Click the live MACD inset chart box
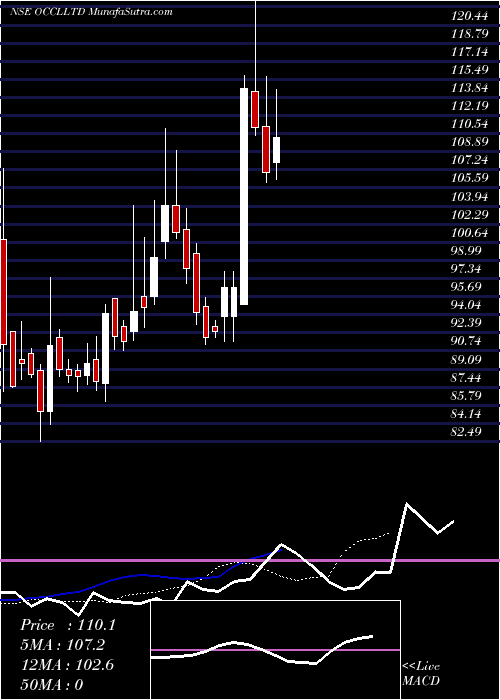Viewport: 500px width, 700px height. [x=275, y=650]
